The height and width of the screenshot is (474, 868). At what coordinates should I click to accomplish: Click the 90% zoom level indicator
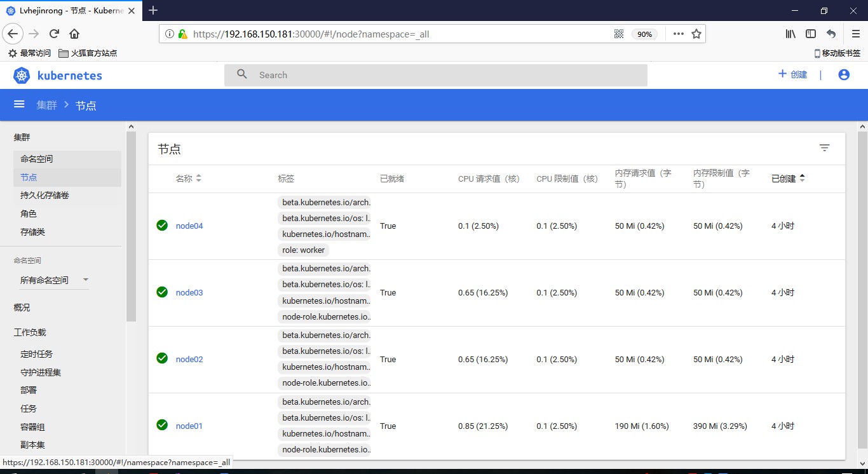(x=644, y=34)
